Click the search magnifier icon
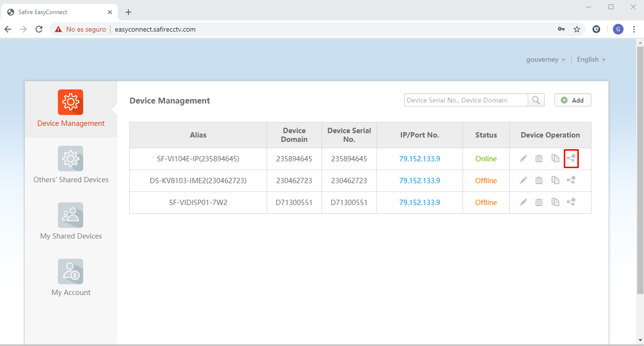Screen dimensions: 644x346 [536, 100]
